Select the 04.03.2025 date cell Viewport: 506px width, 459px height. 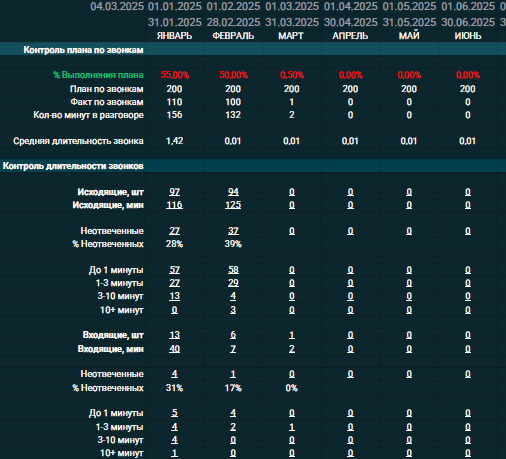117,6
